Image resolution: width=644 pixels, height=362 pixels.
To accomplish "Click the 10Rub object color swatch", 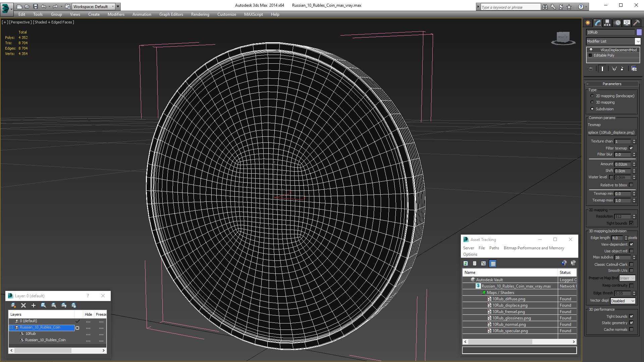I will (x=639, y=32).
